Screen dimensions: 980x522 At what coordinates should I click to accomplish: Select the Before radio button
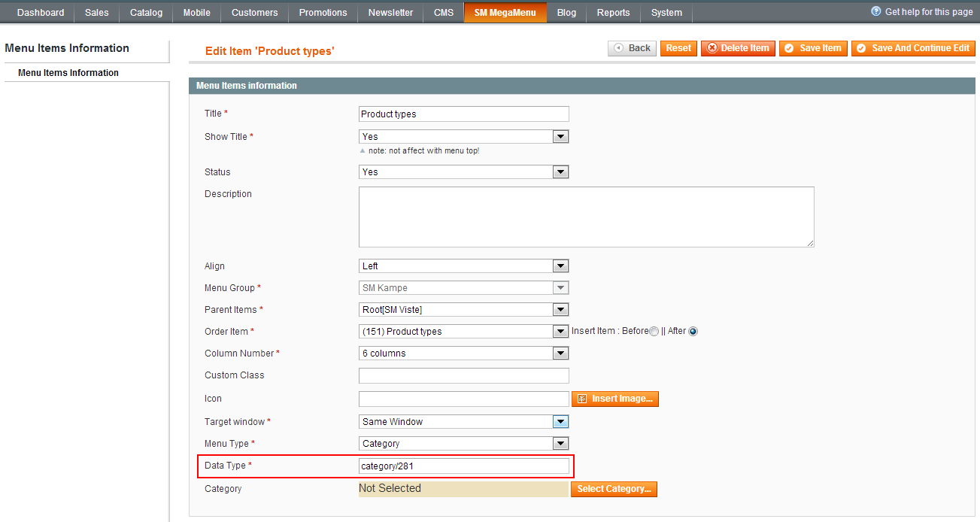pos(654,331)
